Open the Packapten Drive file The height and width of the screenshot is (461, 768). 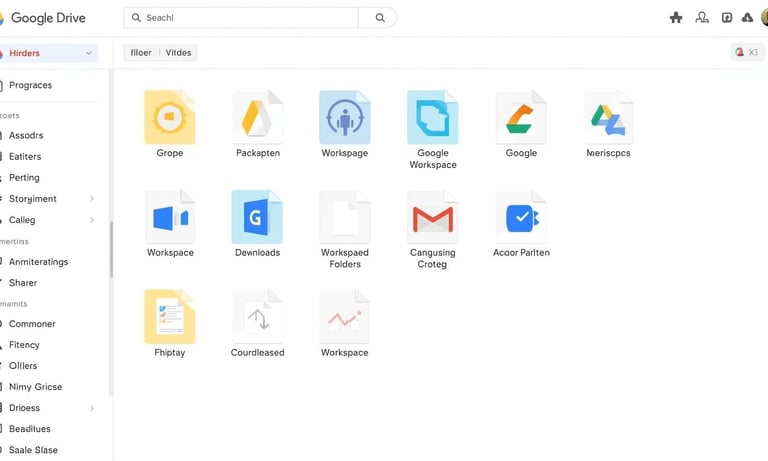[257, 117]
